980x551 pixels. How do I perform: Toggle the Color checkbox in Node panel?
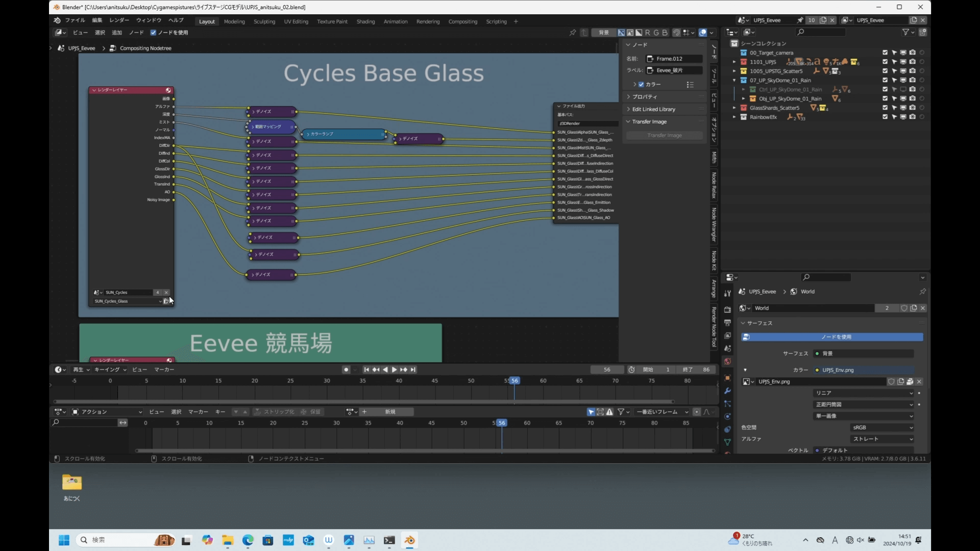coord(642,85)
